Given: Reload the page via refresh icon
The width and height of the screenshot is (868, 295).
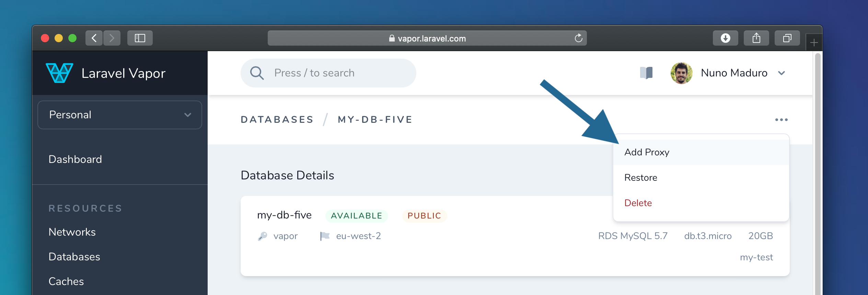Looking at the screenshot, I should click(x=579, y=38).
